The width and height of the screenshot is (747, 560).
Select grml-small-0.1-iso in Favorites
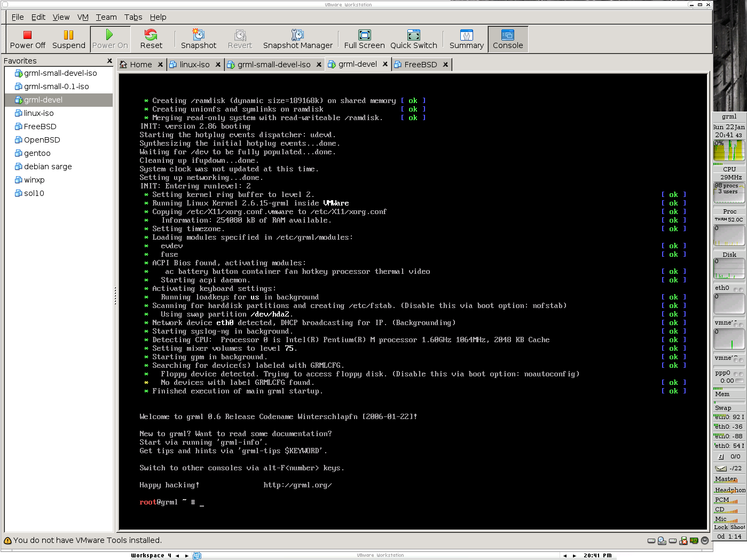pyautogui.click(x=59, y=86)
